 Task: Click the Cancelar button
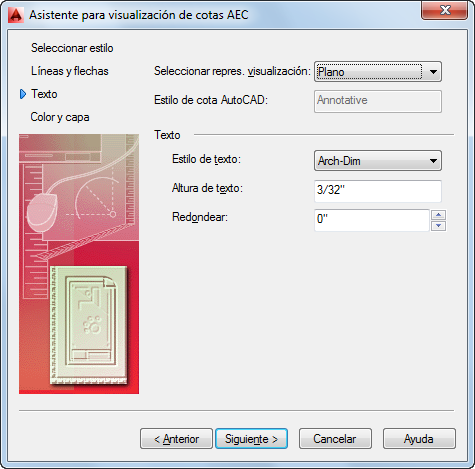tap(335, 439)
